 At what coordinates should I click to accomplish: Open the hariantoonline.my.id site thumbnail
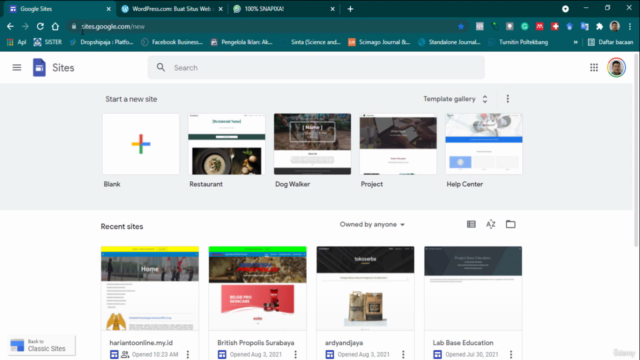pyautogui.click(x=150, y=288)
